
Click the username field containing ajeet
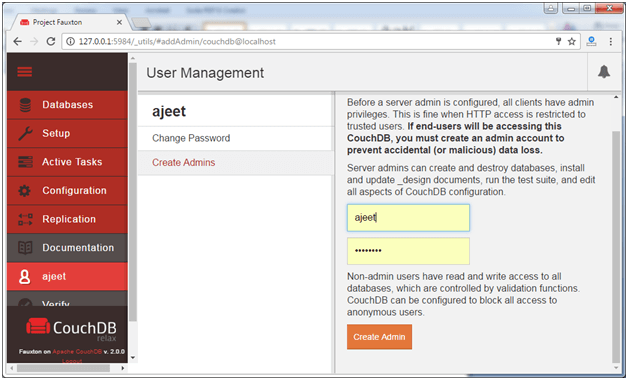pos(408,218)
